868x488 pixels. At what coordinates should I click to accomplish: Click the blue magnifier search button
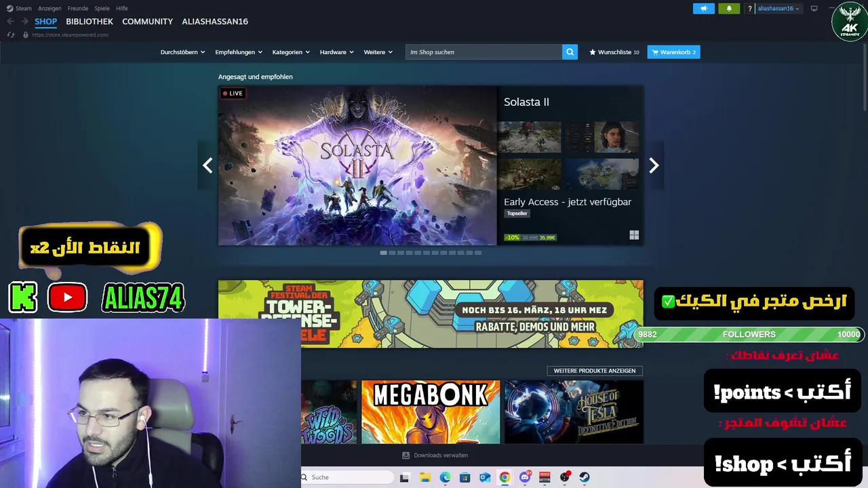[x=570, y=52]
